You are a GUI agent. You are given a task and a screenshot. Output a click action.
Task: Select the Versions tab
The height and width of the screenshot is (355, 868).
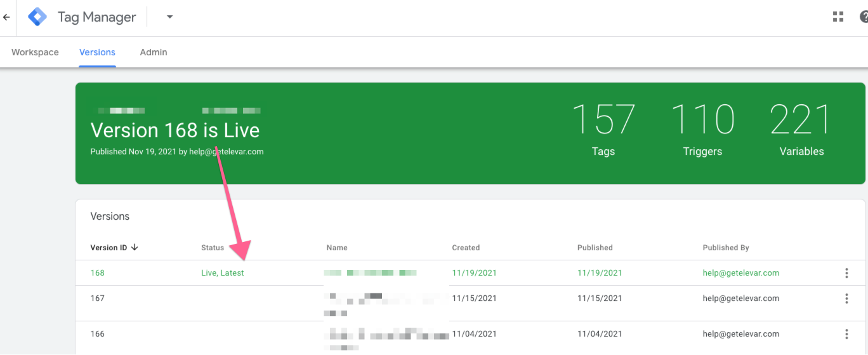click(97, 52)
